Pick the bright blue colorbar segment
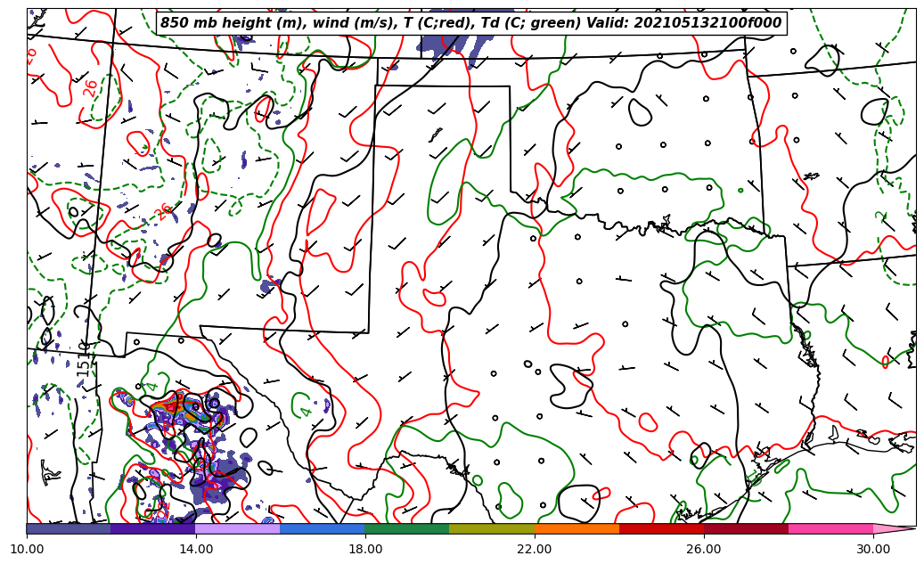924x564 pixels. 322,528
